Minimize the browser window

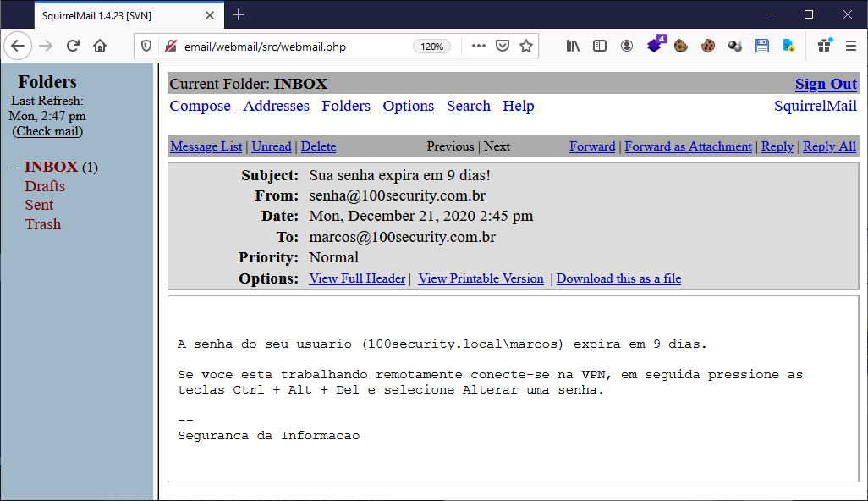click(770, 14)
